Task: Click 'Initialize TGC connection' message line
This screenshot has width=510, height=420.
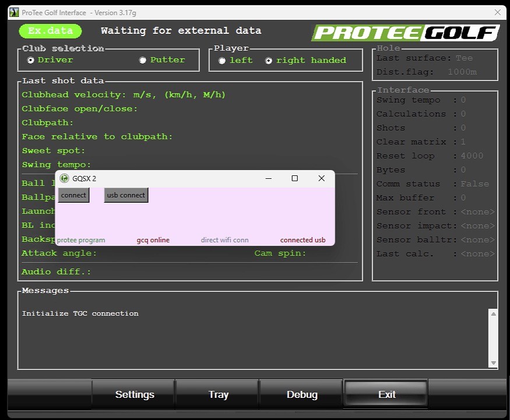Action: coord(80,313)
